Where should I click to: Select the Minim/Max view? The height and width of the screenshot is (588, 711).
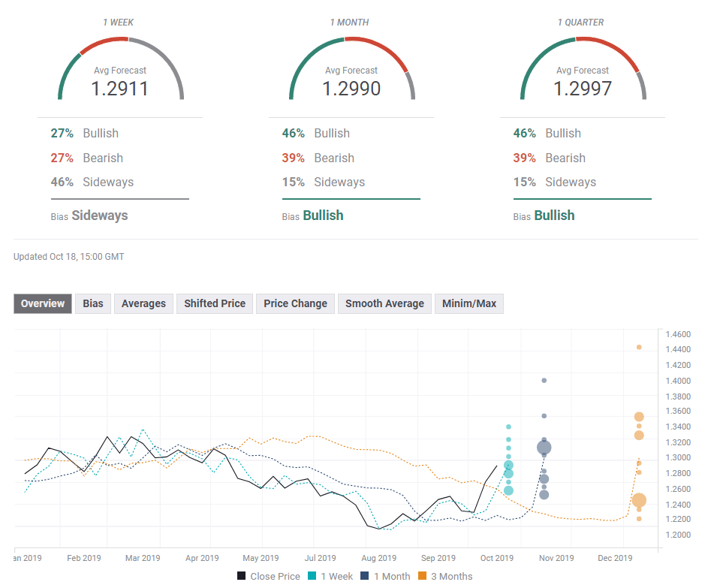tap(468, 303)
